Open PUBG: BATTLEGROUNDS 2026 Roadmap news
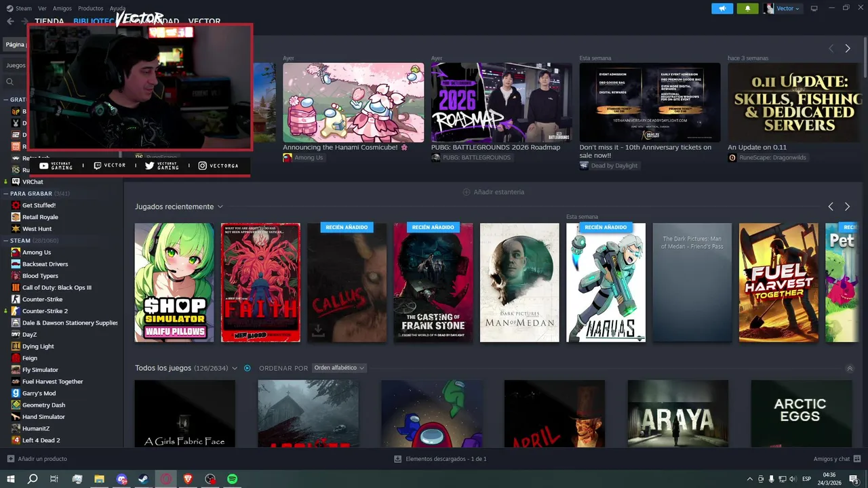Screen dimensions: 868x488 tap(502, 102)
